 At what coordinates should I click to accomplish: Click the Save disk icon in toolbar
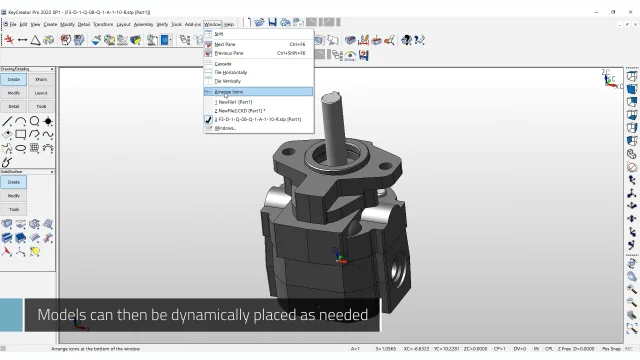coord(272,22)
